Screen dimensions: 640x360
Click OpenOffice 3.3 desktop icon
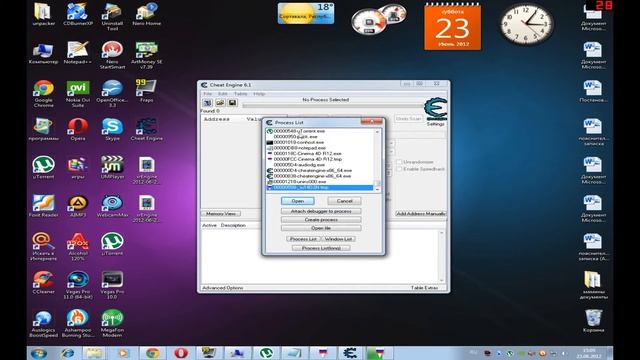[112, 93]
